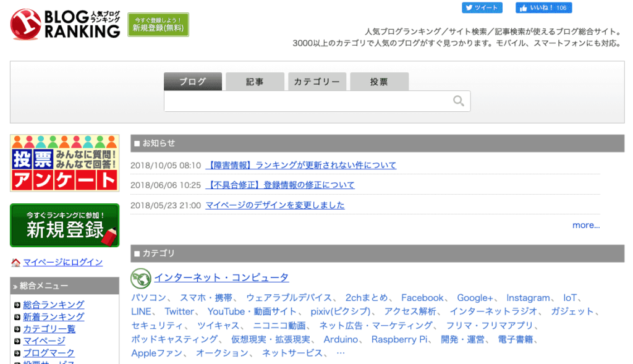
Task: Open the インターネットラジオ category link
Action: (x=493, y=311)
